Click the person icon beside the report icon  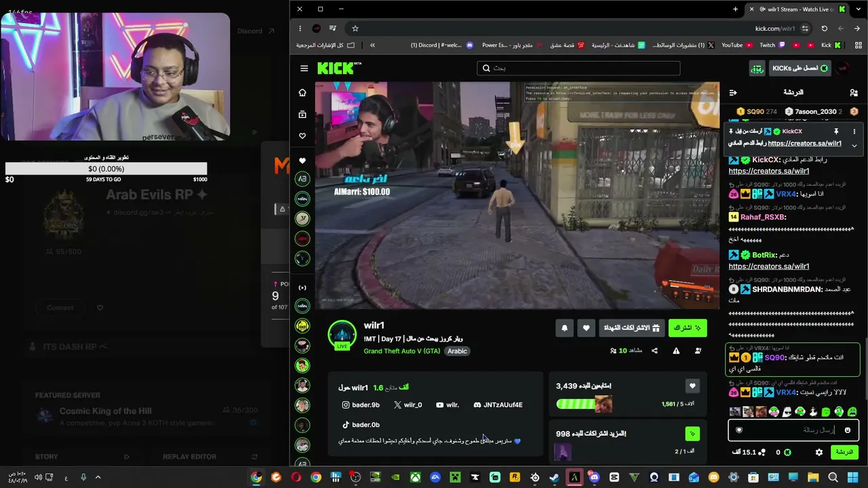click(698, 350)
